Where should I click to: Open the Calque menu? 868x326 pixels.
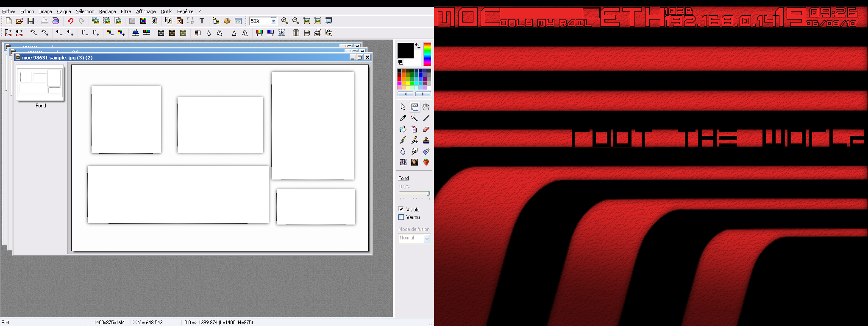tap(64, 11)
